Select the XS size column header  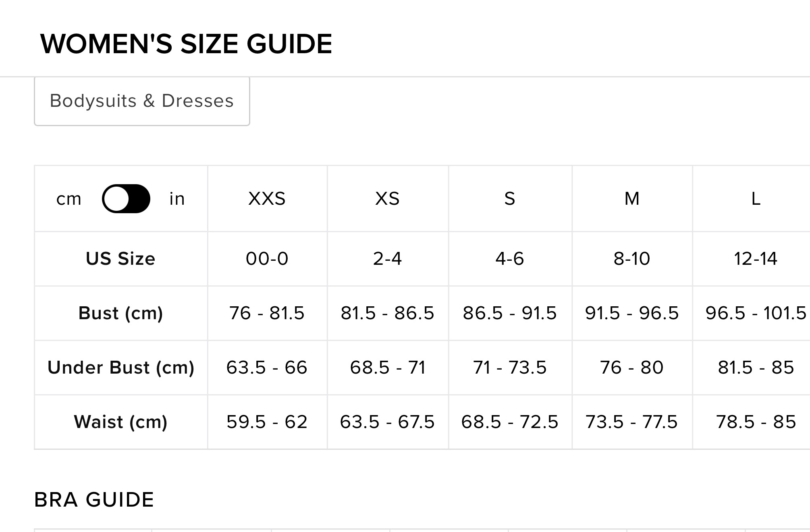387,199
